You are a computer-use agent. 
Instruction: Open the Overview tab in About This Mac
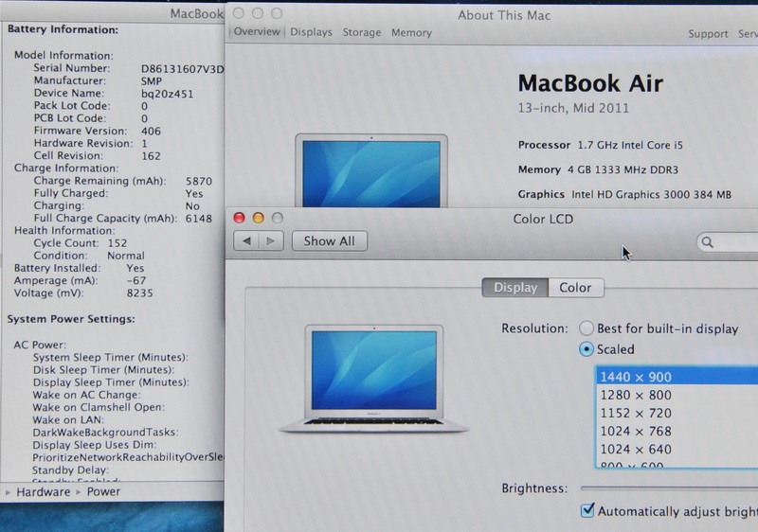257,32
